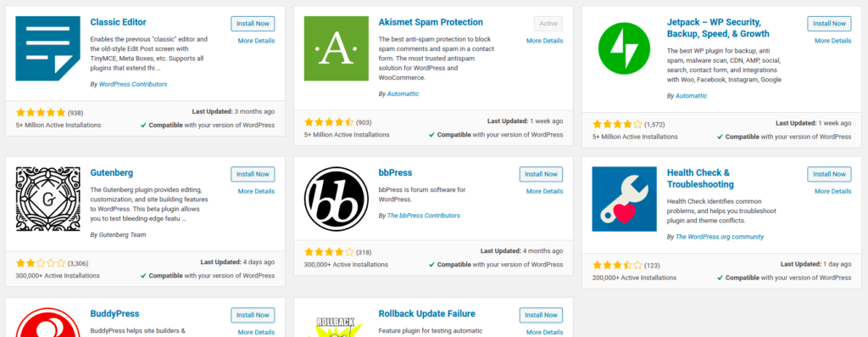
Task: Install the Rollback Update Failure plugin
Action: (542, 316)
